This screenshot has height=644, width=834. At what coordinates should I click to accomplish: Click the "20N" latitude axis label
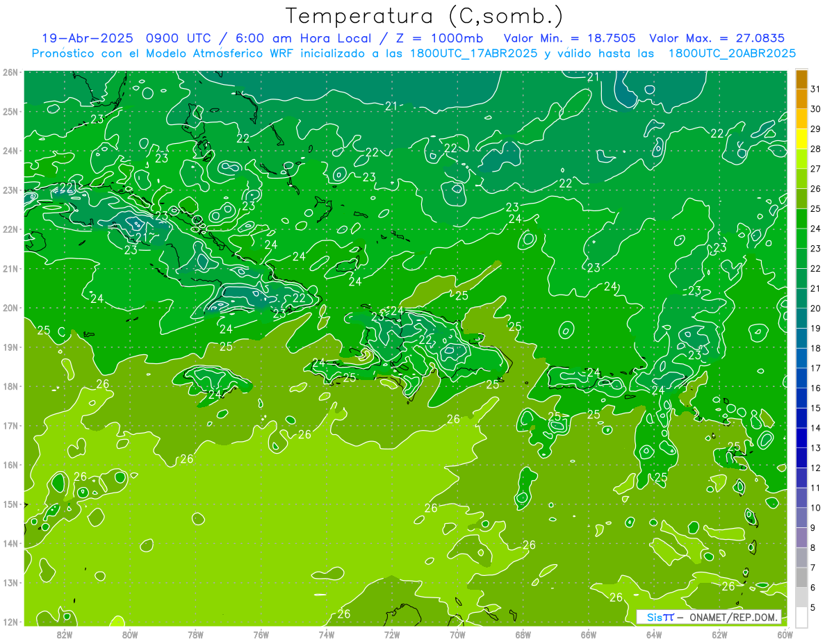click(x=10, y=308)
